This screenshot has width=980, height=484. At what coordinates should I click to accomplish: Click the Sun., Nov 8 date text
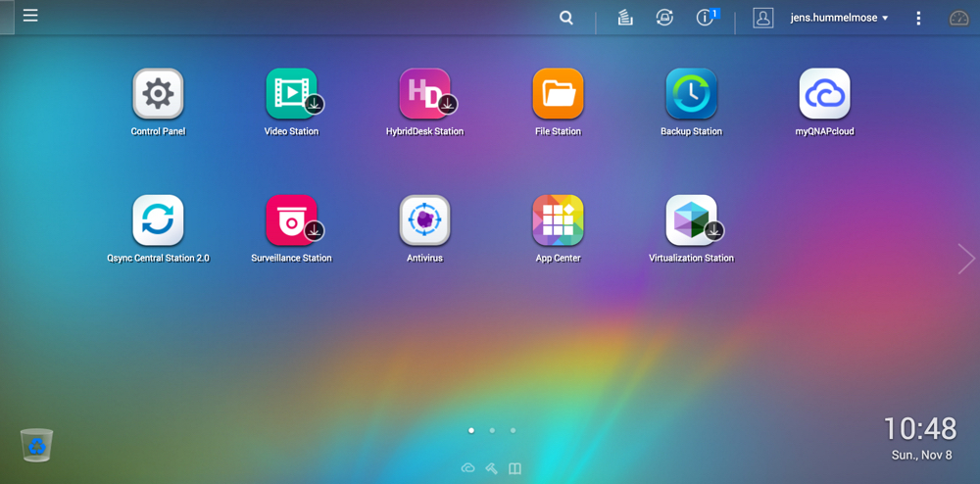(x=922, y=456)
